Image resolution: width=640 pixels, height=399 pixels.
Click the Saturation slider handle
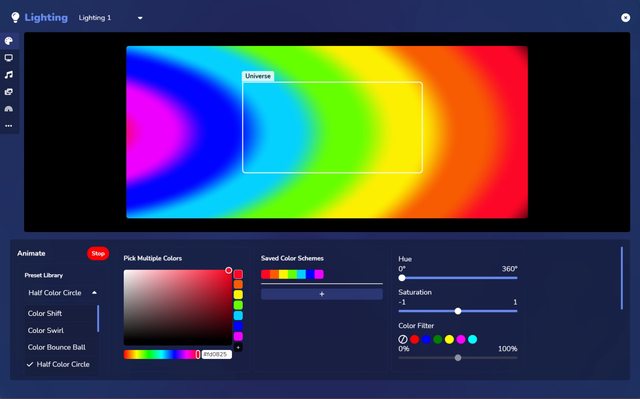(x=458, y=311)
